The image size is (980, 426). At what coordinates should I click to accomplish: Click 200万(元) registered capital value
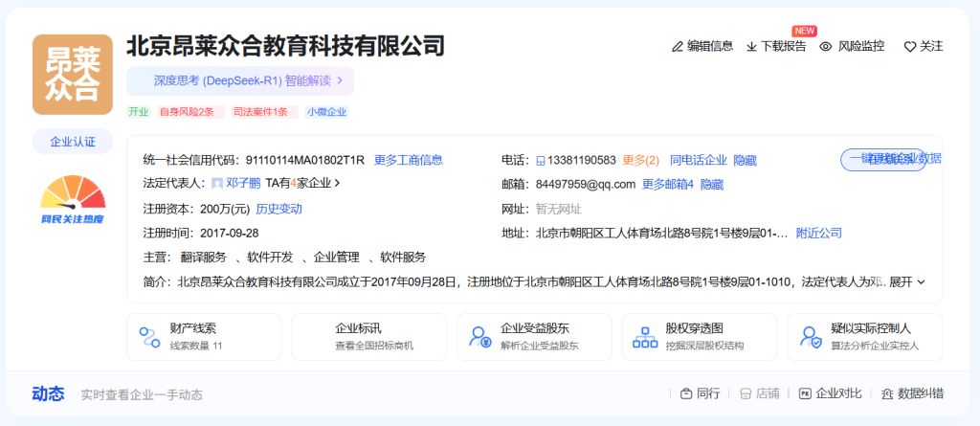(x=225, y=209)
